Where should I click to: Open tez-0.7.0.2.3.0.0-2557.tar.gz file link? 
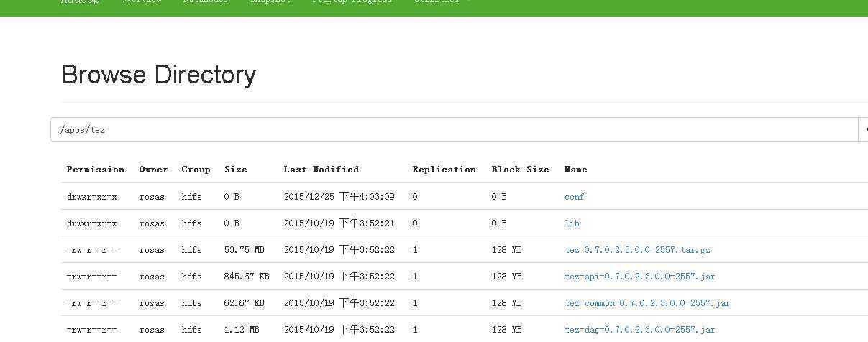click(x=637, y=250)
